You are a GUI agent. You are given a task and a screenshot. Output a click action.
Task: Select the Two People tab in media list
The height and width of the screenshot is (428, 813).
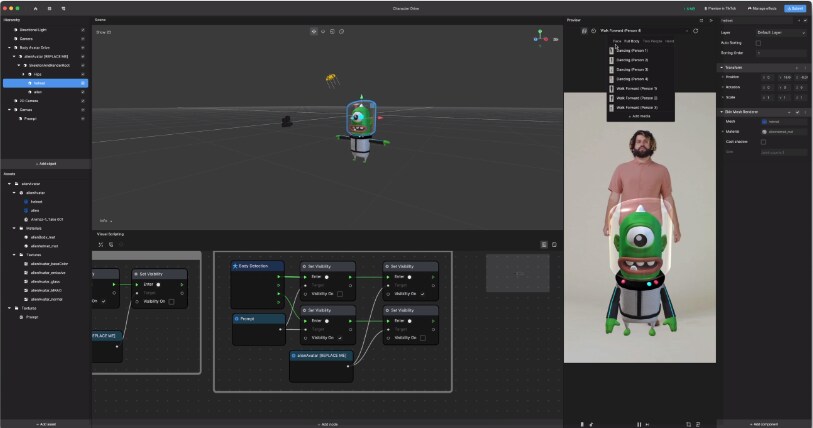652,41
